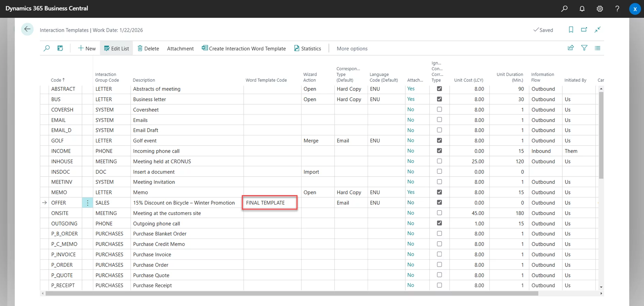This screenshot has height=306, width=644.
Task: Expand More options in the action bar
Action: click(x=352, y=48)
